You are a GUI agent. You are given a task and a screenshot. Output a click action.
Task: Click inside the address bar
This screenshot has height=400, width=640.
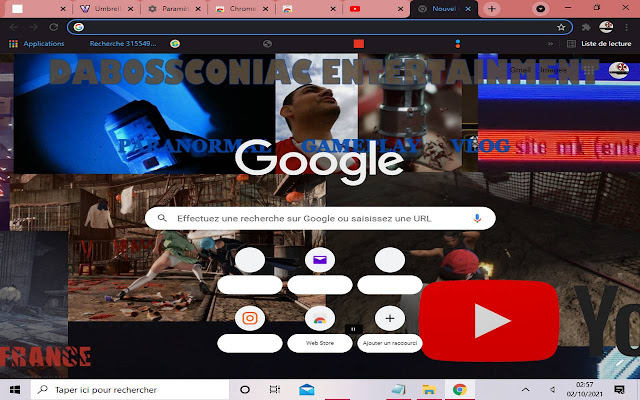pyautogui.click(x=320, y=27)
